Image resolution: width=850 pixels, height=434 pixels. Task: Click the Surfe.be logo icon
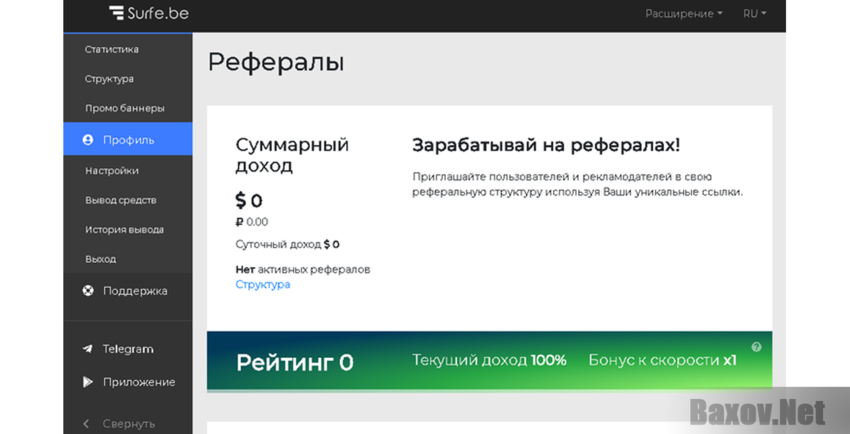click(117, 13)
